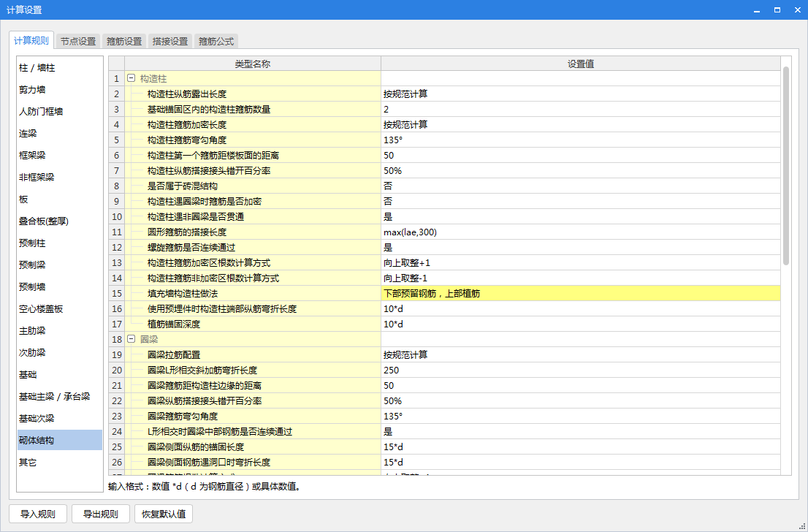
Task: Click the 导出规则 button
Action: pyautogui.click(x=101, y=514)
